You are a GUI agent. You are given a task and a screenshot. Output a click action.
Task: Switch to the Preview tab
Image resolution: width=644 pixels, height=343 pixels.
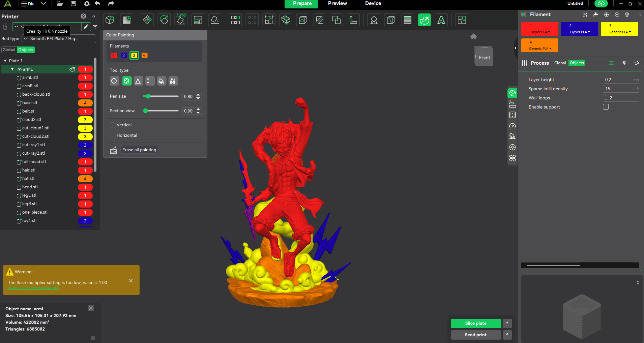(x=338, y=3)
